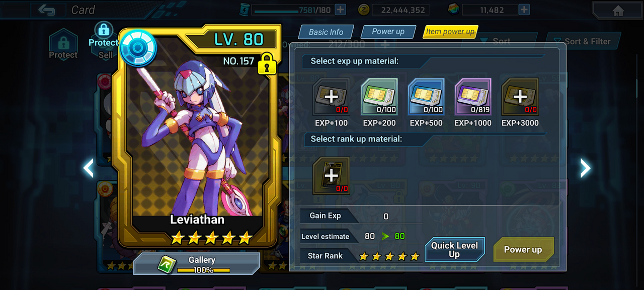Go to home screen icon
The height and width of the screenshot is (290, 644).
(618, 11)
